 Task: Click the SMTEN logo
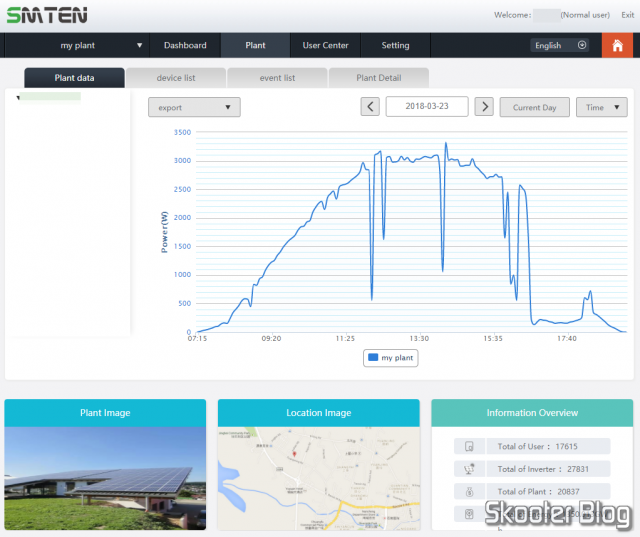click(x=47, y=16)
